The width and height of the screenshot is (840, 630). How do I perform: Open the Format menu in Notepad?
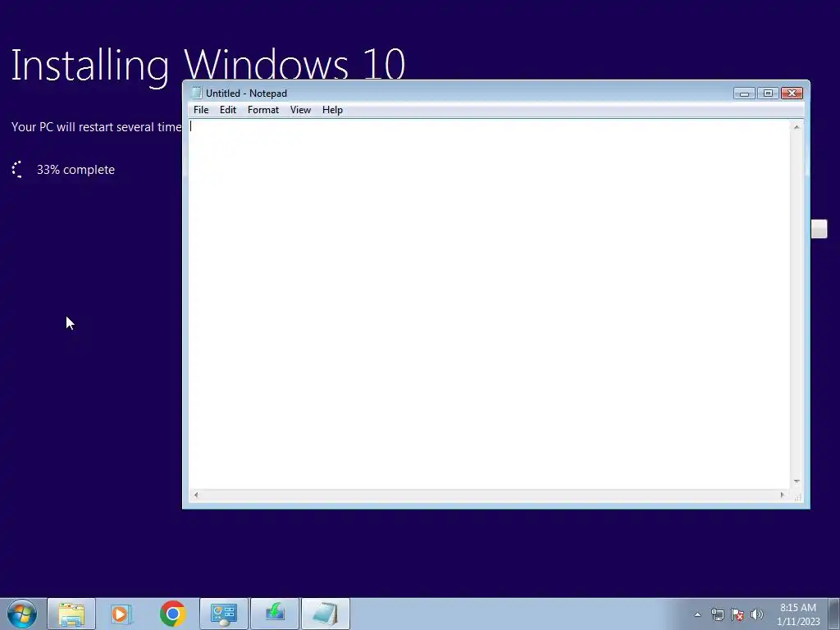263,110
